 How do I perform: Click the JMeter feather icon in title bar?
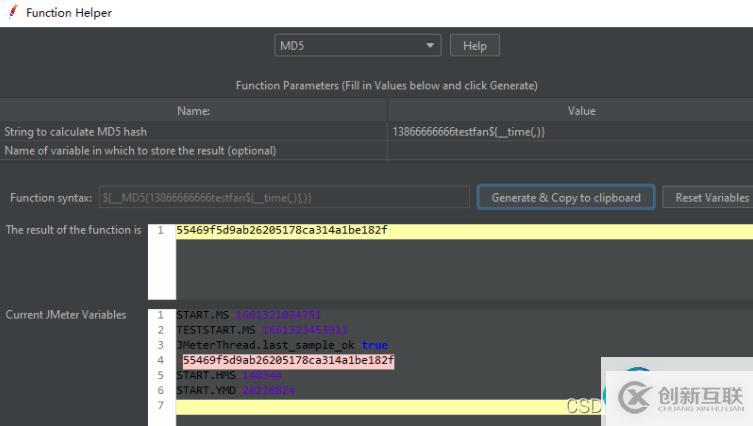click(x=13, y=12)
